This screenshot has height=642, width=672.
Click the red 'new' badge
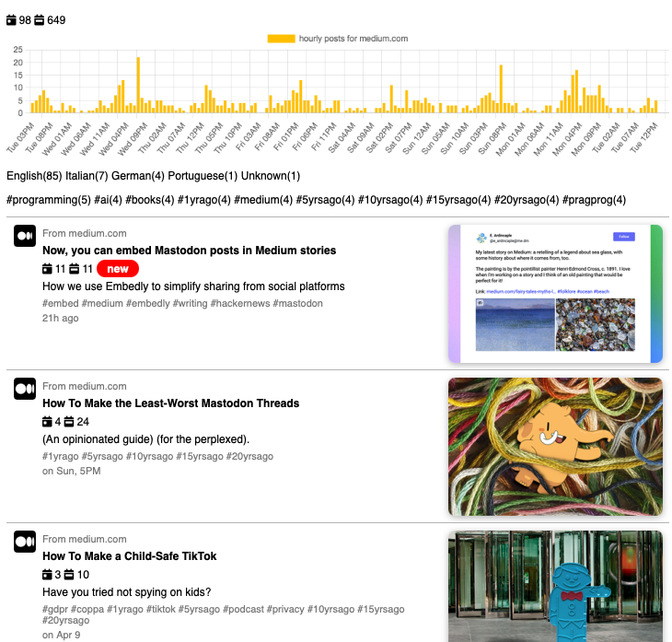tap(118, 269)
